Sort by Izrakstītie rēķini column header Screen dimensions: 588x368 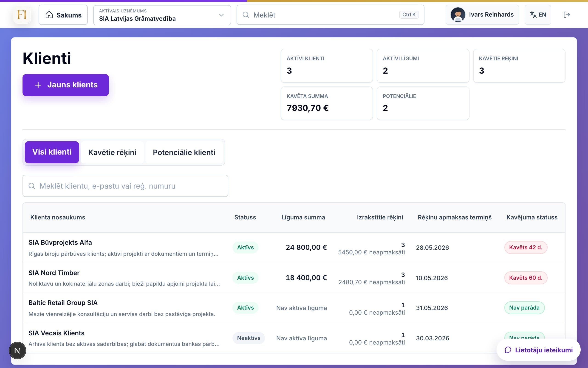[380, 217]
